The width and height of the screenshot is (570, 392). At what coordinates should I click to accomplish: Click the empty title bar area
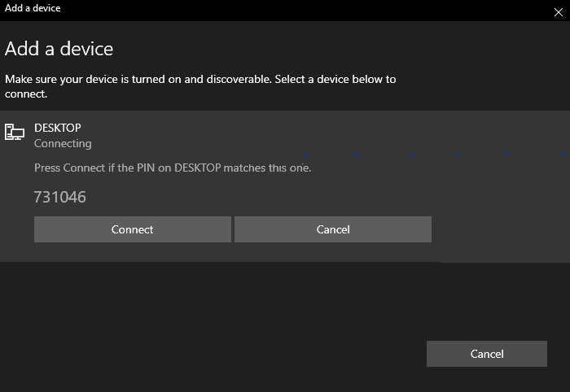pos(285,10)
